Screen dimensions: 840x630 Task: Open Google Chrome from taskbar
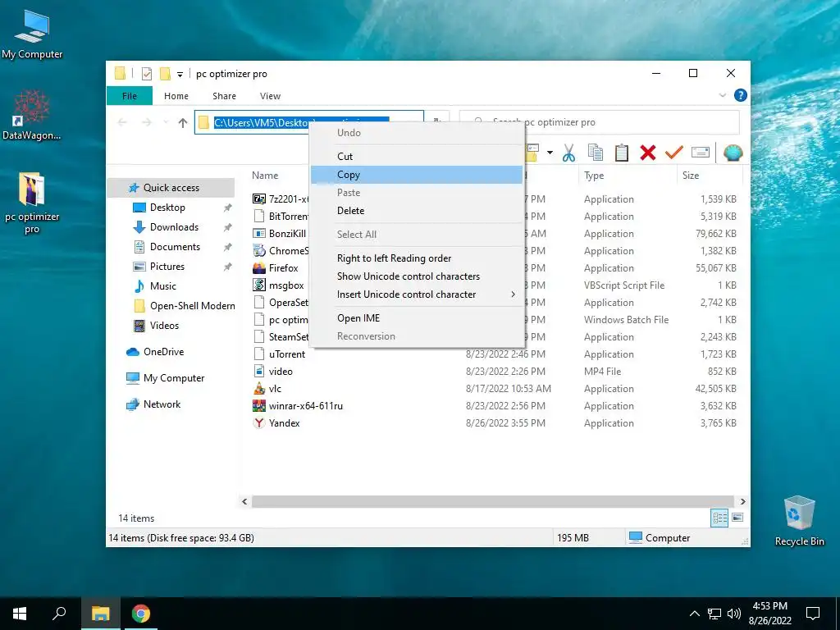[141, 614]
